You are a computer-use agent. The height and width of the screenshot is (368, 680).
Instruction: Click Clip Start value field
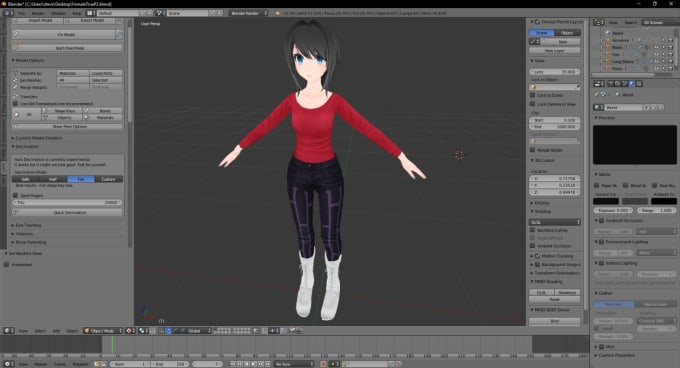tap(555, 120)
